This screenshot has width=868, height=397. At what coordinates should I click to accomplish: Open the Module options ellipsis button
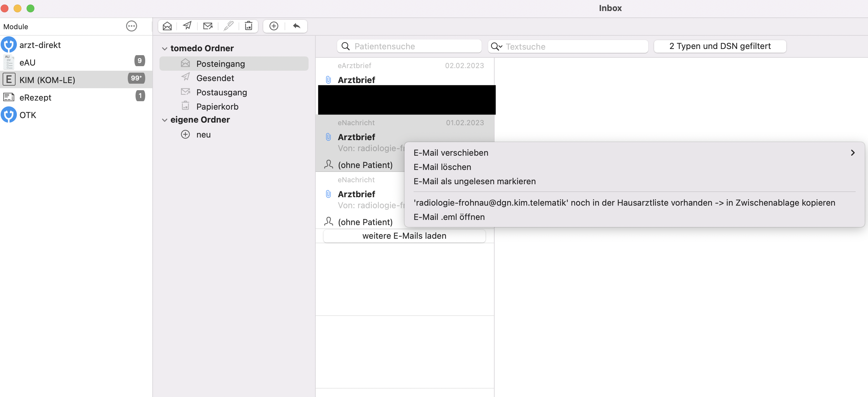(131, 26)
